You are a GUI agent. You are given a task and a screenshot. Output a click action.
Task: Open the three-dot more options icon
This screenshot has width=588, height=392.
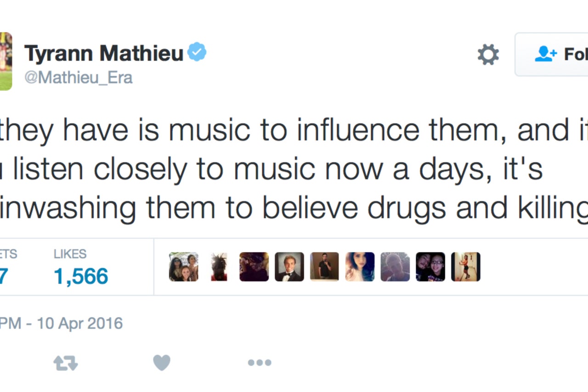click(260, 363)
